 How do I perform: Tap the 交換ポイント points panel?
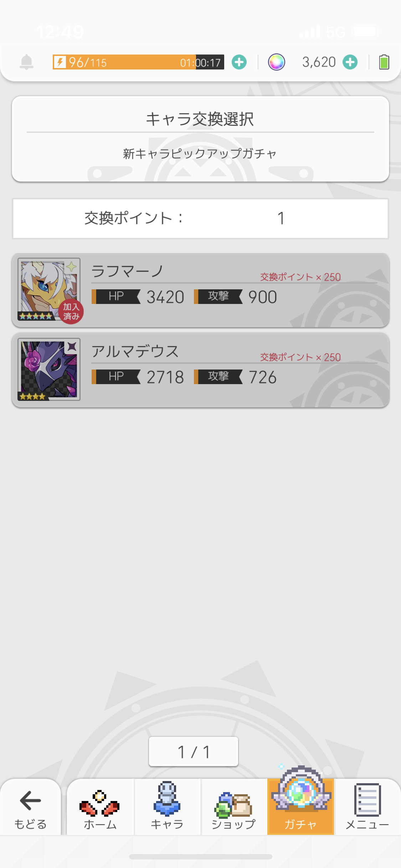(x=200, y=218)
